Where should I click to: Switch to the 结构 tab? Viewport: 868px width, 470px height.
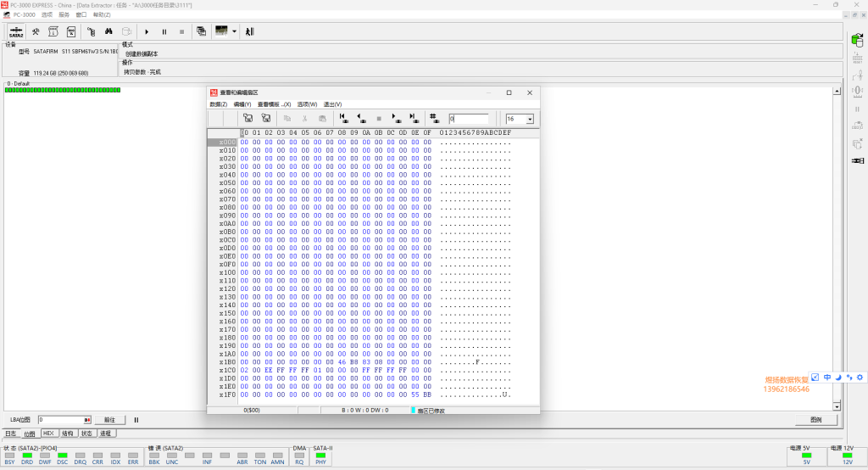click(68, 434)
